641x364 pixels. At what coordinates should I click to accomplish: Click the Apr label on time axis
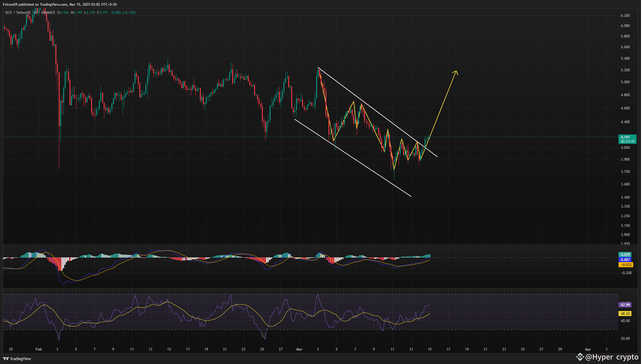click(x=588, y=349)
